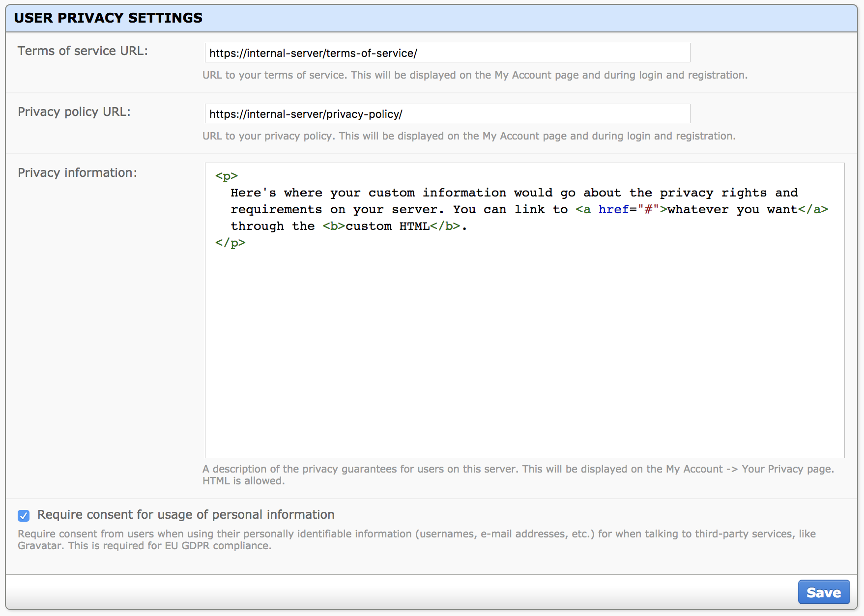Viewport: 864px width, 616px height.
Task: Click the opening <p> tag in the editor
Action: 227,176
